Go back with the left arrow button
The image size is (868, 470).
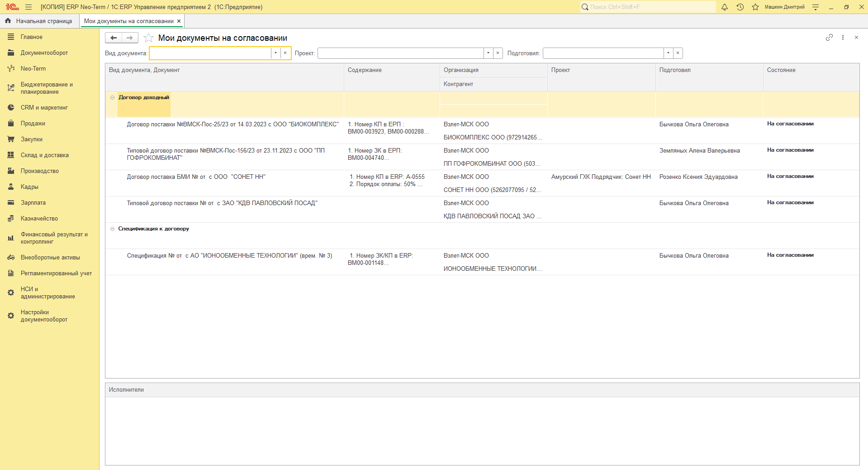click(114, 38)
